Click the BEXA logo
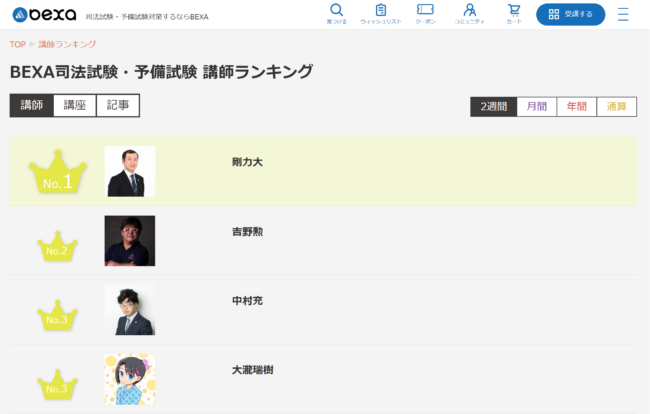650x414 pixels. coord(44,15)
